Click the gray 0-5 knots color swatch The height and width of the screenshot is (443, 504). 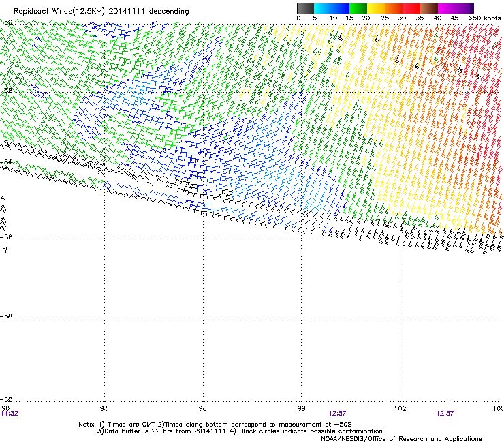pyautogui.click(x=305, y=8)
